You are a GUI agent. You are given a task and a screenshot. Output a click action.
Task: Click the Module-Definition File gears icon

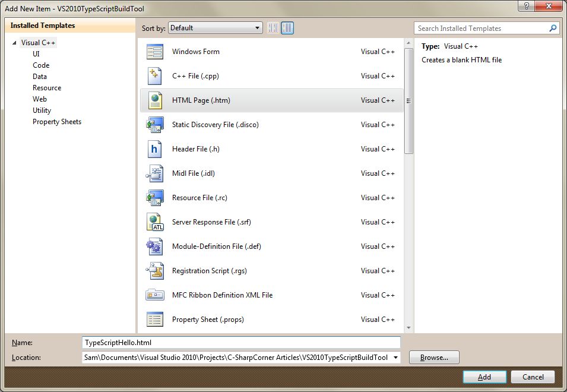(154, 246)
